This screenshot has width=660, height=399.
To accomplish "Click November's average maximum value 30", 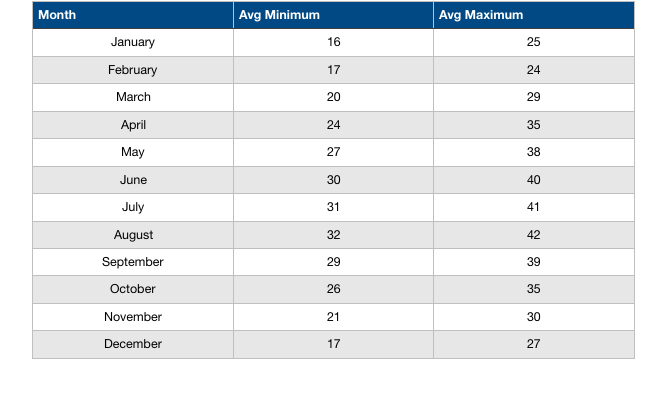I will [533, 317].
